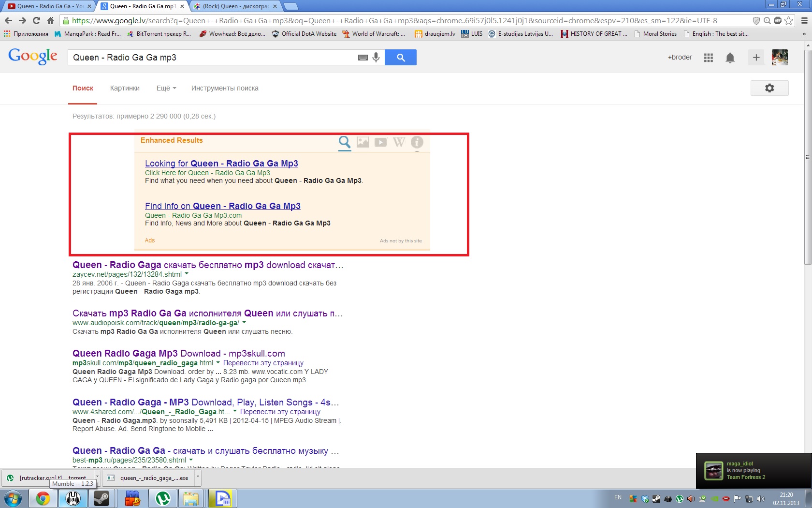Click the blue Google search button
The width and height of the screenshot is (812, 508).
[400, 57]
